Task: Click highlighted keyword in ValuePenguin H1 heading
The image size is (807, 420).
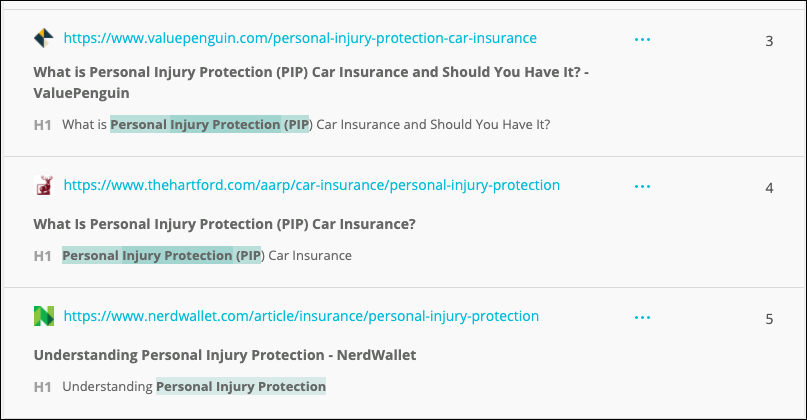Action: [x=209, y=125]
